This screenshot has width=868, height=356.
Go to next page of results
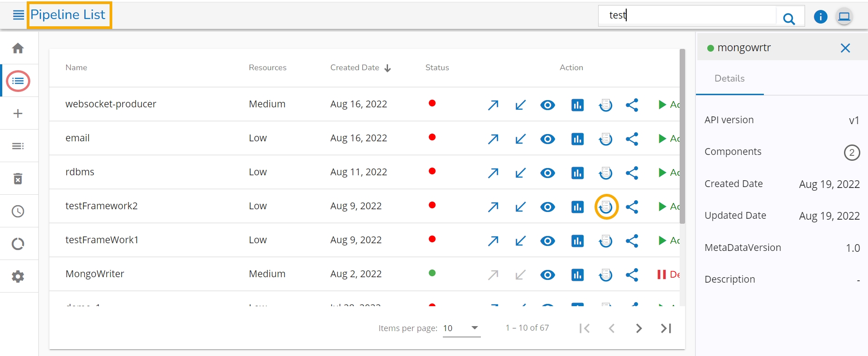click(x=638, y=328)
